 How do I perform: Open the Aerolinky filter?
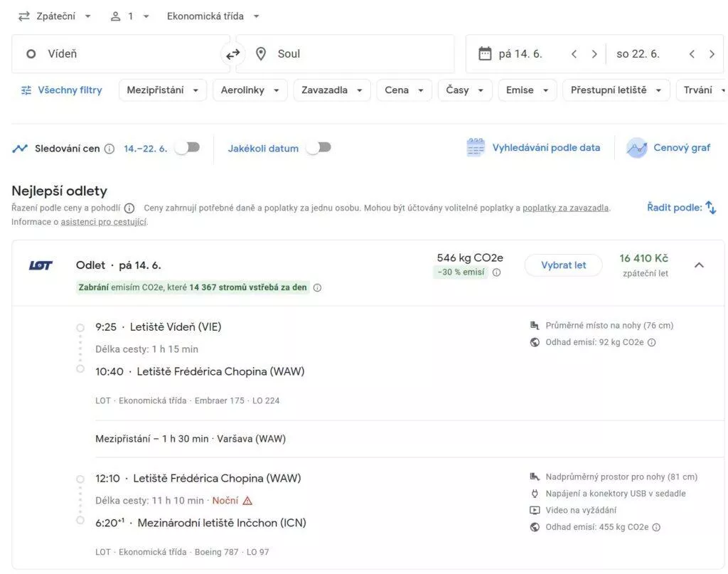(250, 90)
